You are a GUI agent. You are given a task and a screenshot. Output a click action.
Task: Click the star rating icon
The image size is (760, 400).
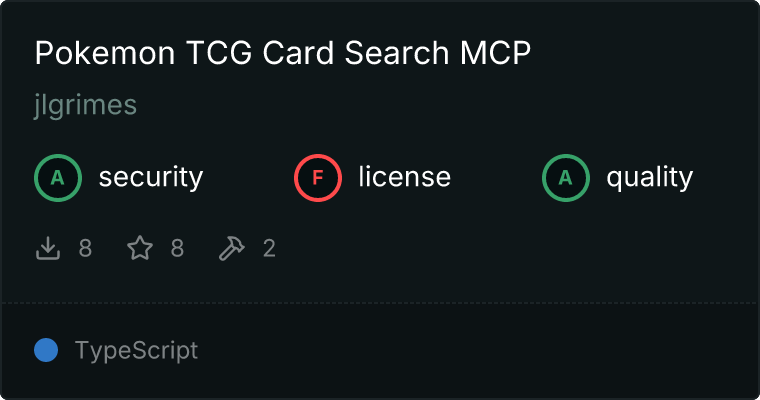(140, 248)
